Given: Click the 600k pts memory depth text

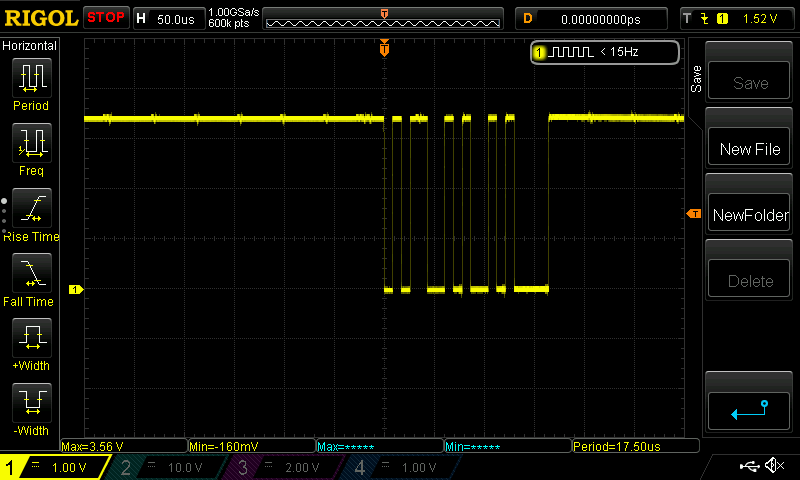Looking at the screenshot, I should (x=229, y=23).
